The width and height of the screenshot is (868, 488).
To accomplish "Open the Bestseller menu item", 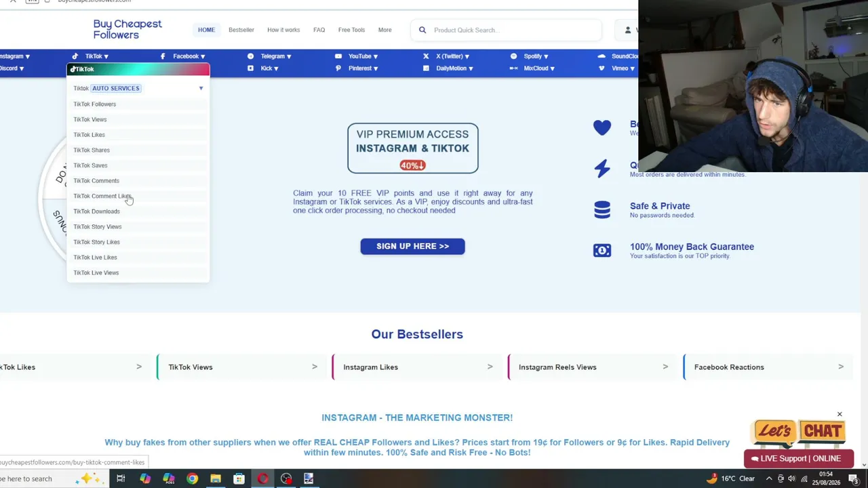I will click(x=241, y=30).
